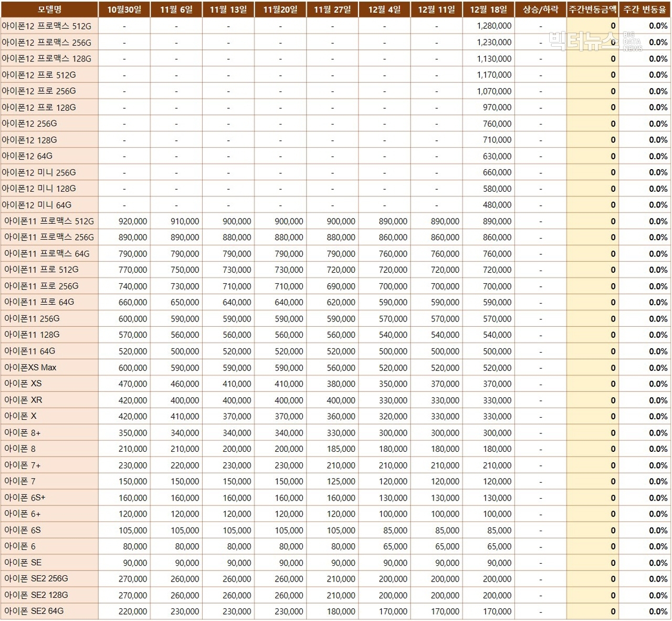Click the 12월 18일 column header
The height and width of the screenshot is (621, 672).
pyautogui.click(x=488, y=9)
